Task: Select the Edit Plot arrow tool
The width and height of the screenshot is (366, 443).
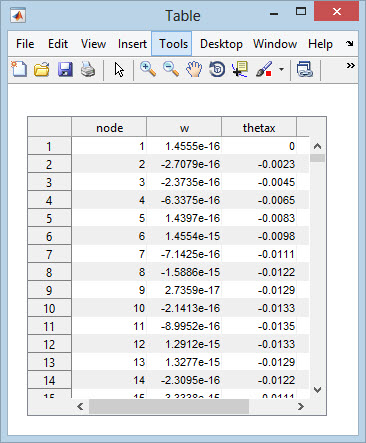Action: coord(119,70)
